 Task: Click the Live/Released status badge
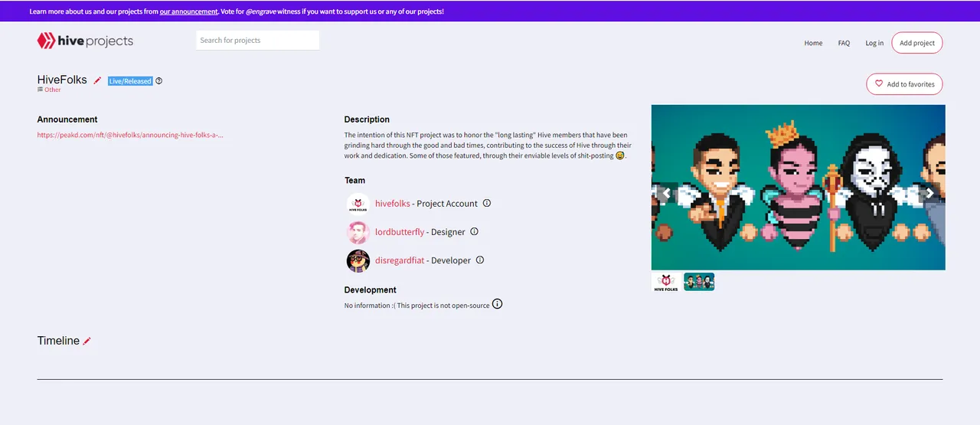130,81
